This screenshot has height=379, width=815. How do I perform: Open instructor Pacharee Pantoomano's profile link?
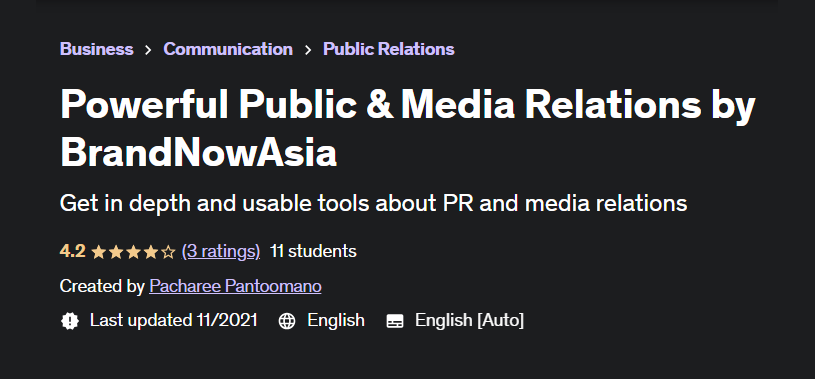pyautogui.click(x=235, y=286)
